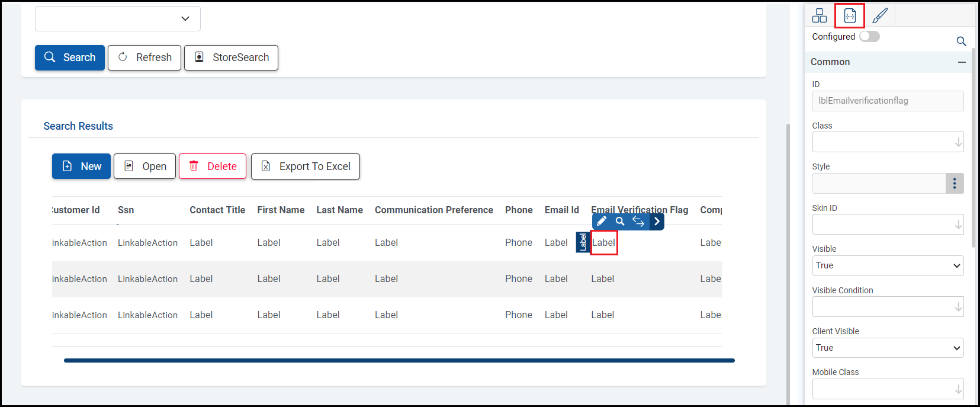The height and width of the screenshot is (407, 980).
Task: Open the Client Visible dropdown
Action: [888, 348]
